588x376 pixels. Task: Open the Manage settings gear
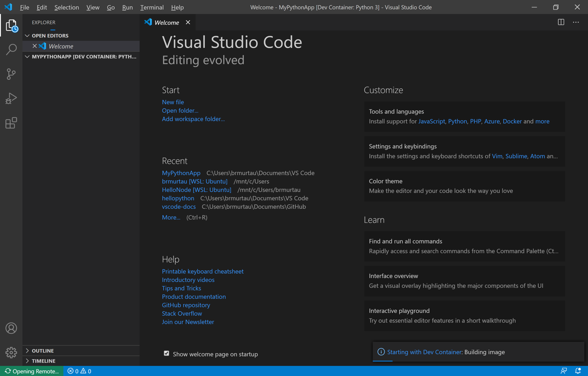11,353
